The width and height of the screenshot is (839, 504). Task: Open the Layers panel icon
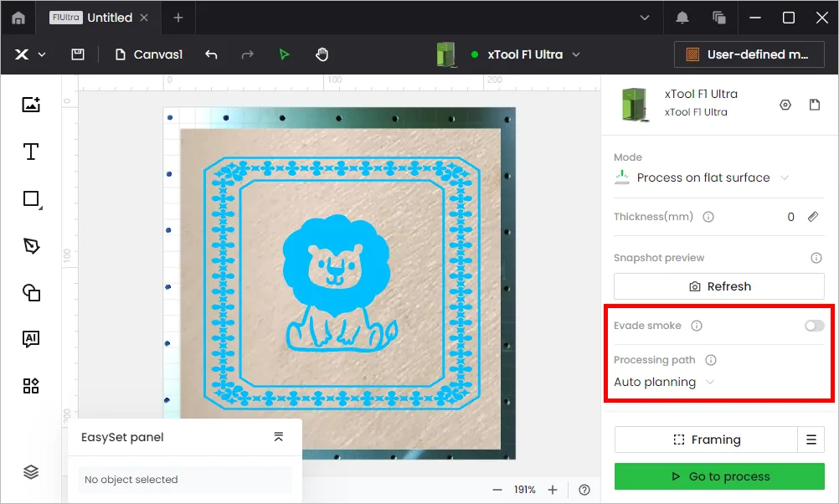click(x=31, y=472)
